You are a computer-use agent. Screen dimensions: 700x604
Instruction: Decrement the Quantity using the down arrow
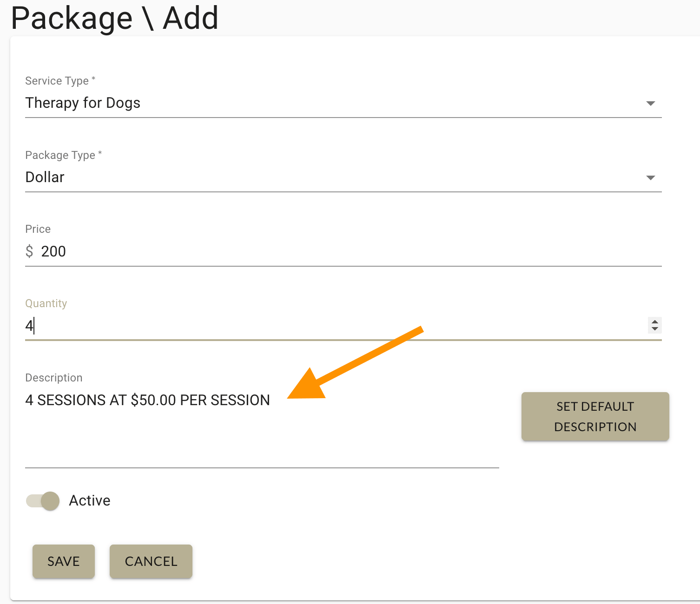click(654, 328)
